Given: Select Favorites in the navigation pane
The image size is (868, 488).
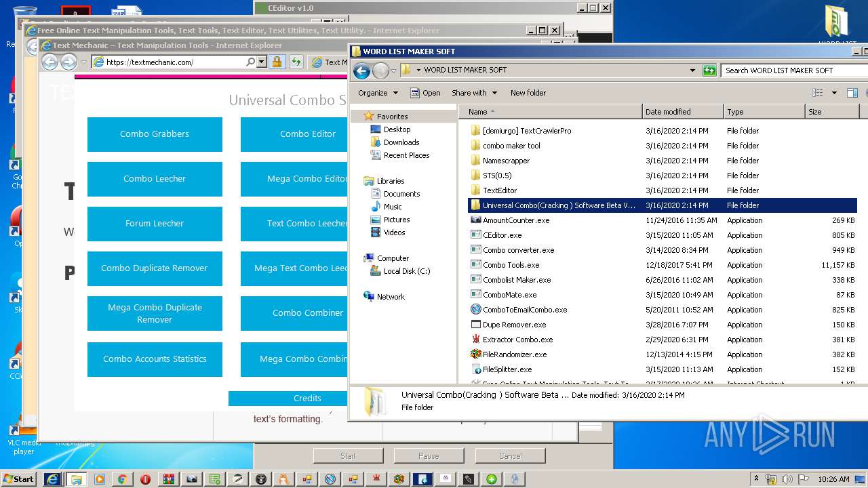Looking at the screenshot, I should click(392, 117).
